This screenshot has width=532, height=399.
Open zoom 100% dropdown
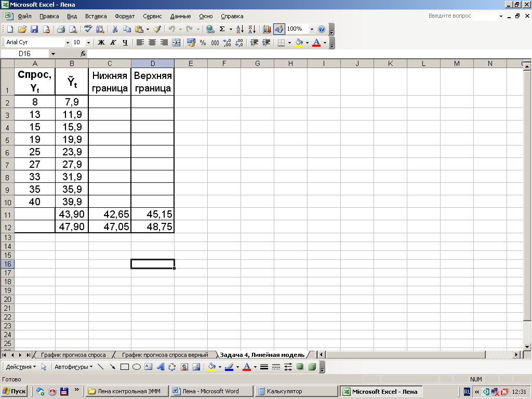coord(312,29)
